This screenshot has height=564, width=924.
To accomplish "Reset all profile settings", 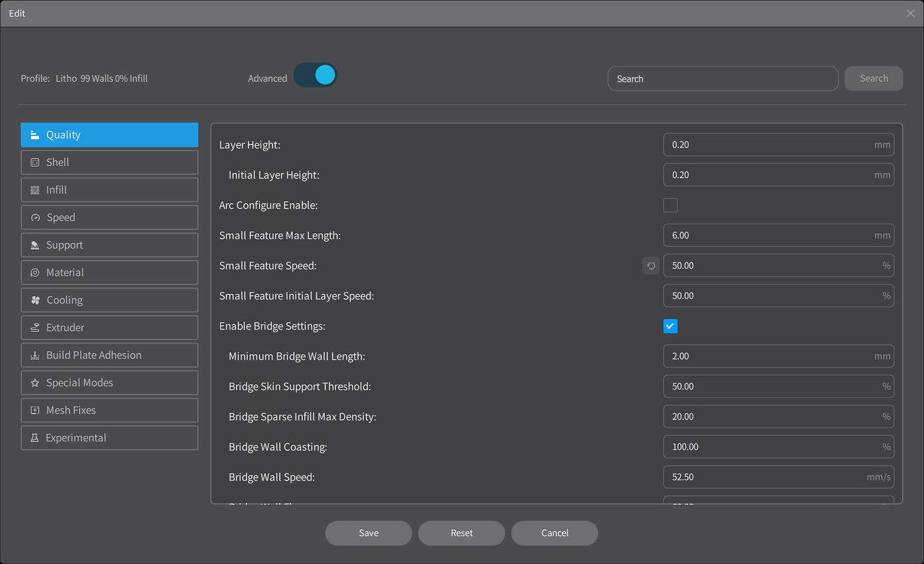I will tap(461, 533).
